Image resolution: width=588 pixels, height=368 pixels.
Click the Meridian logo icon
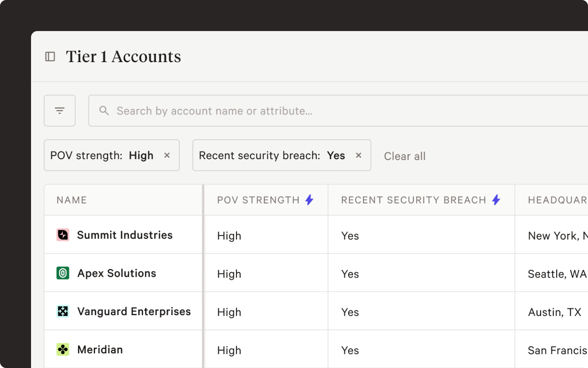click(63, 350)
